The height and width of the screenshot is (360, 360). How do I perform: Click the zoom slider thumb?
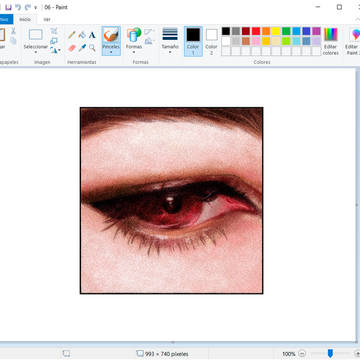pyautogui.click(x=330, y=353)
